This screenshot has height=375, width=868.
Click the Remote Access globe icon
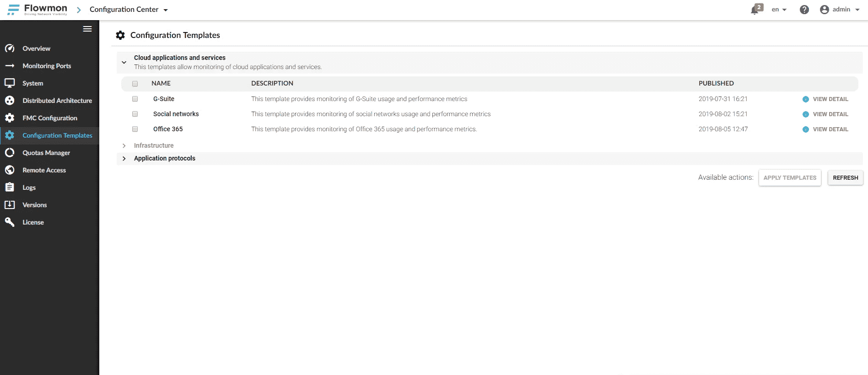[10, 170]
